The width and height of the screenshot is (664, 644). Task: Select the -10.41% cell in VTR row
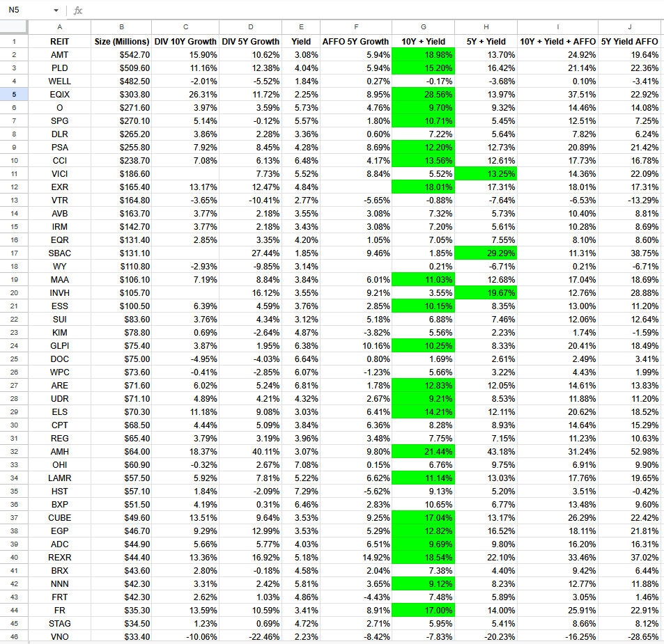(251, 200)
